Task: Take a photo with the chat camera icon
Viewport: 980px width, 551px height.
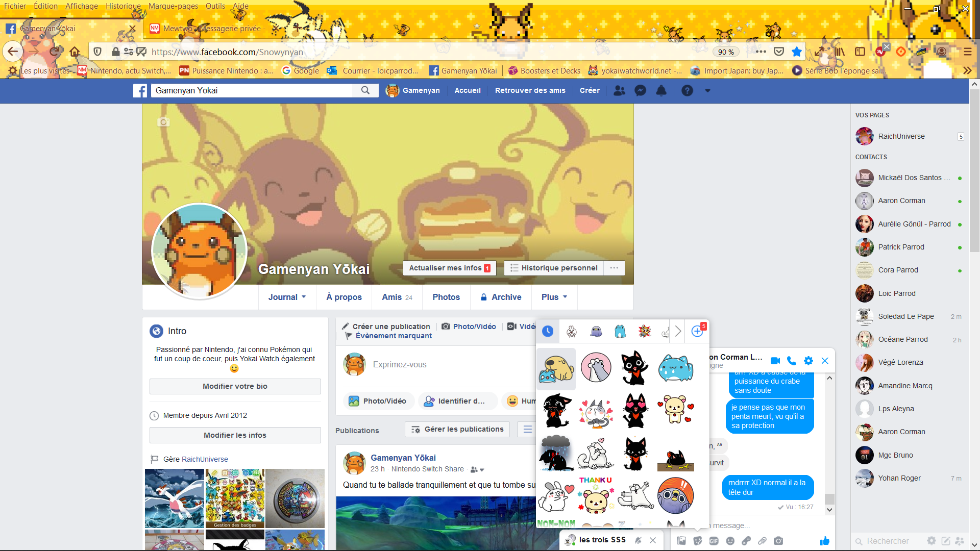Action: coord(778,541)
